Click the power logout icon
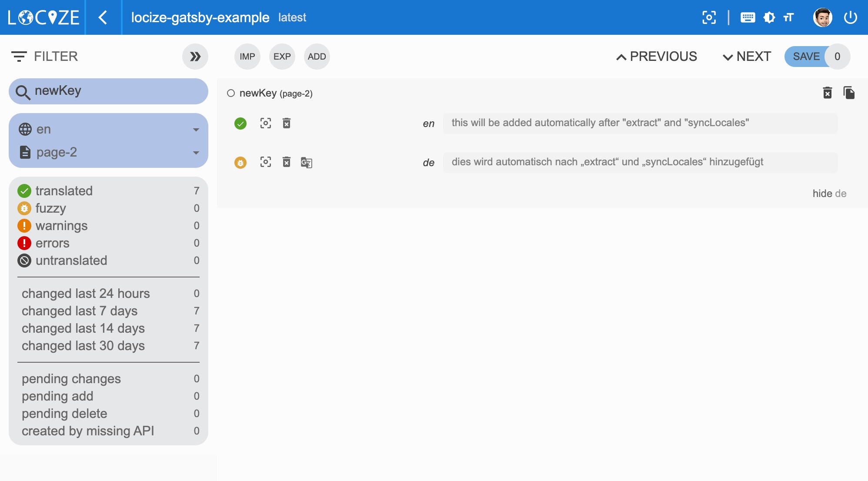Viewport: 868px width, 481px height. pos(850,17)
